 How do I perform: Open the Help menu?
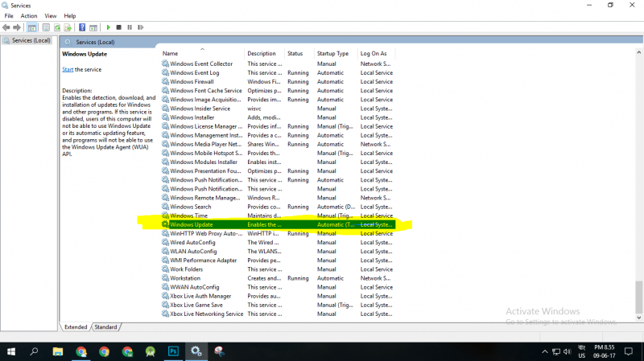pos(70,15)
